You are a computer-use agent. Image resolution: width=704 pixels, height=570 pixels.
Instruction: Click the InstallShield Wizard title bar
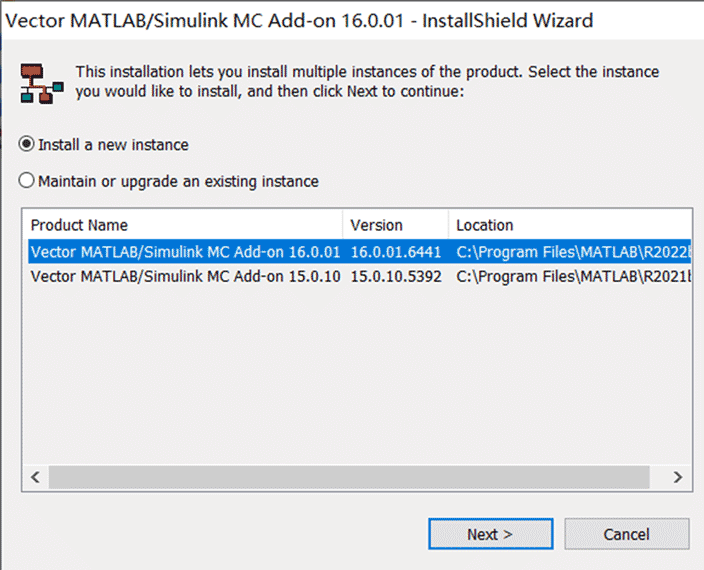352,21
